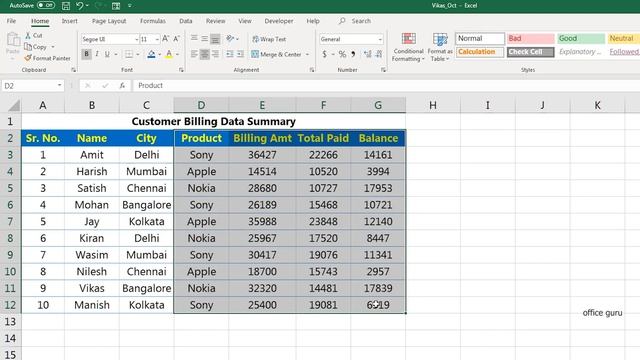Open the Format as Table menu
This screenshot has height=360, width=640.
click(440, 47)
